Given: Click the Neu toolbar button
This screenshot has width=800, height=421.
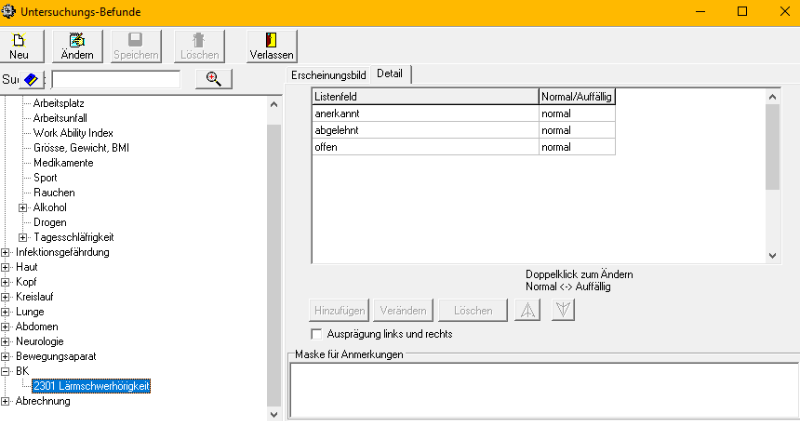Looking at the screenshot, I should pos(19,45).
